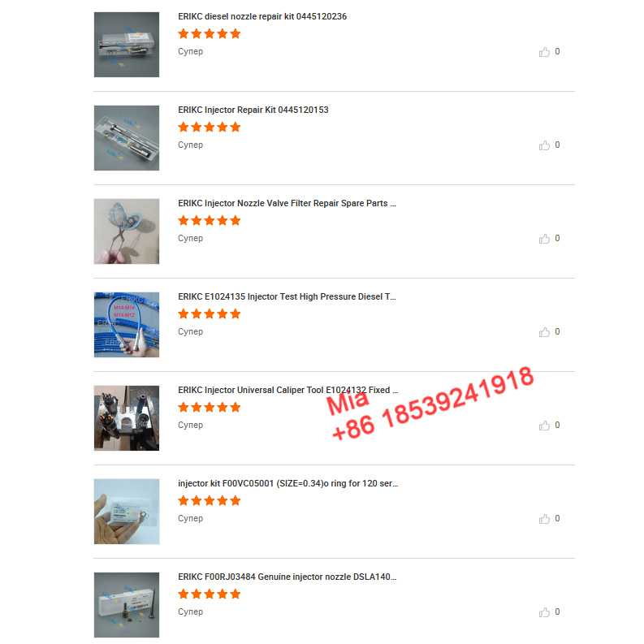Open injector kit F00VC05001 title link
Screen dimensions: 644x644
coord(288,483)
